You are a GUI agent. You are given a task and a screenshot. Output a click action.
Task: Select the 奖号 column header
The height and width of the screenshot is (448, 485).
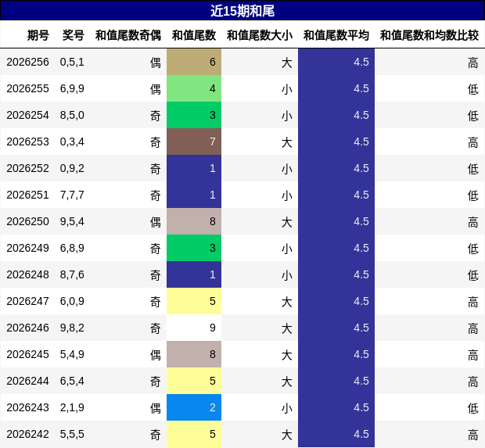click(74, 35)
